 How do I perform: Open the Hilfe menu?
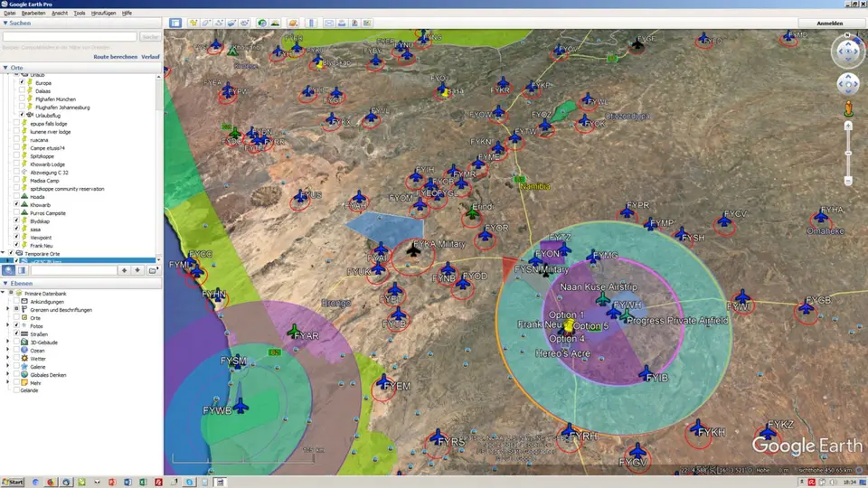coord(127,13)
